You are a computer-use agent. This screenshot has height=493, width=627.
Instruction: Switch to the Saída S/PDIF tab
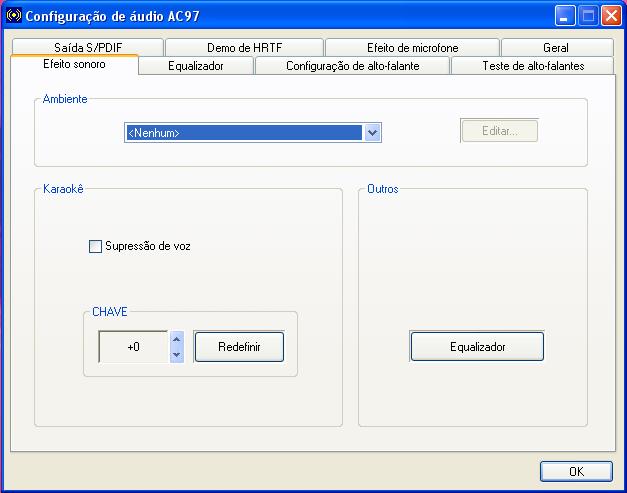pyautogui.click(x=88, y=47)
